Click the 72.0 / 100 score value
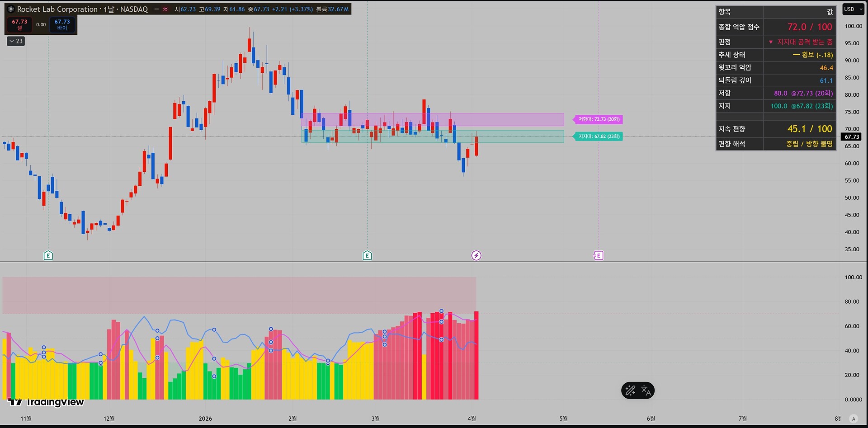868x428 pixels. point(810,27)
